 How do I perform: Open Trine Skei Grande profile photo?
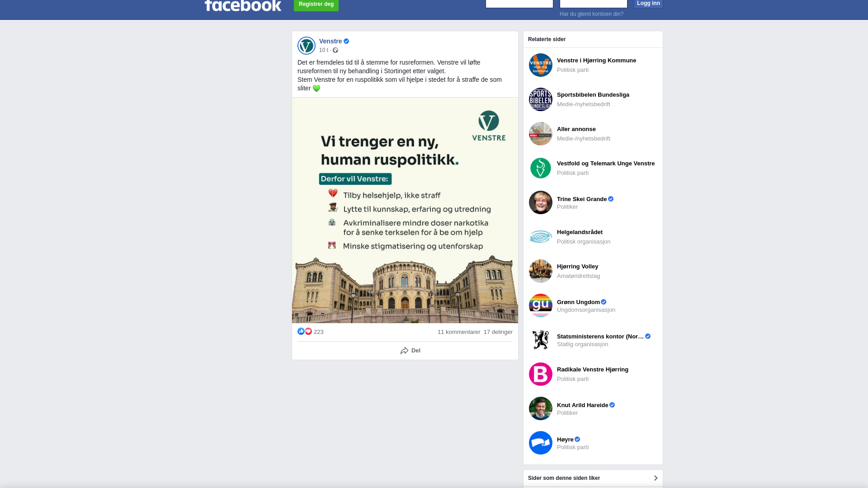(x=541, y=202)
